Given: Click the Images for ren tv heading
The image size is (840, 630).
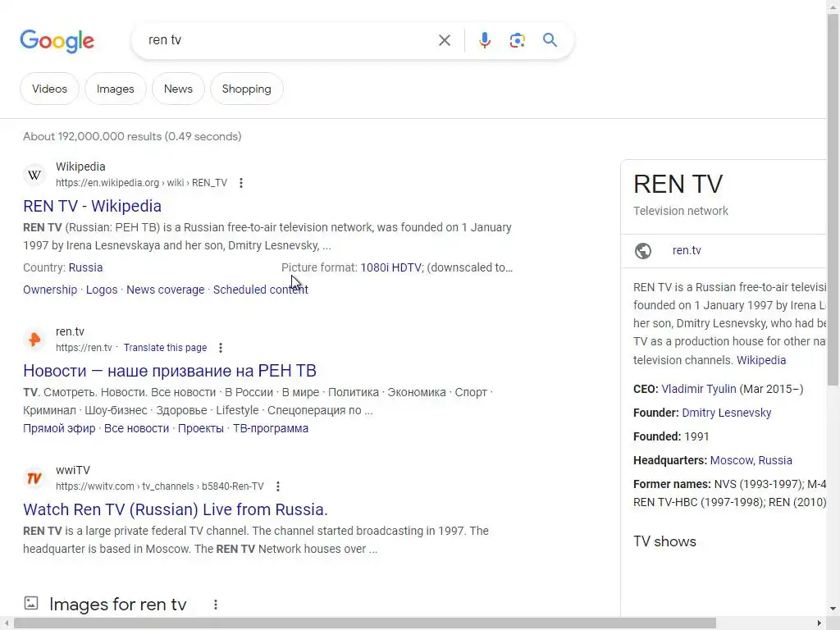Looking at the screenshot, I should (118, 605).
